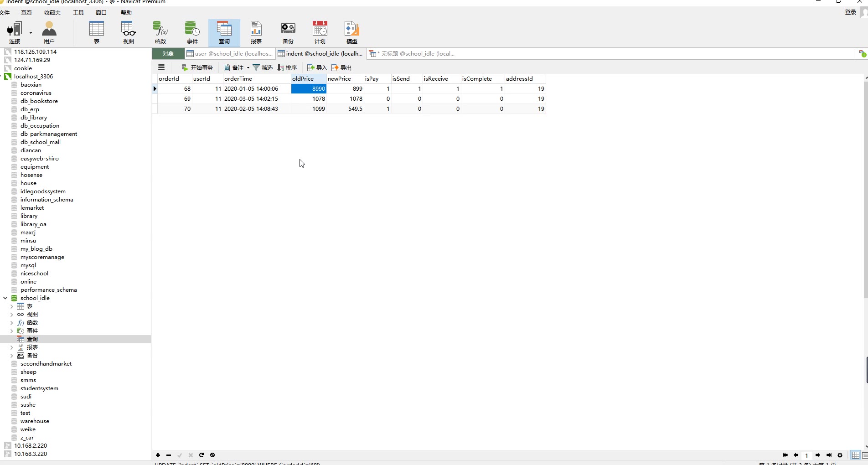
Task: Select the mysql database in tree
Action: pyautogui.click(x=28, y=265)
